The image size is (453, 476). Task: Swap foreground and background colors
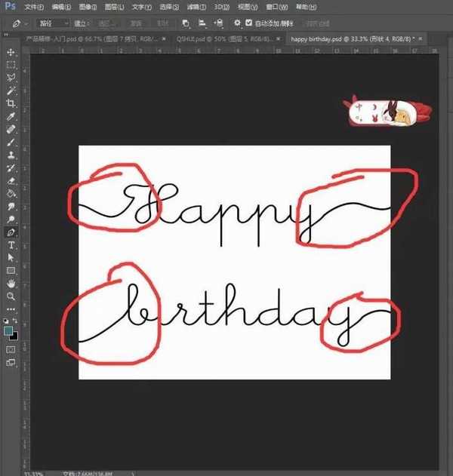point(16,321)
